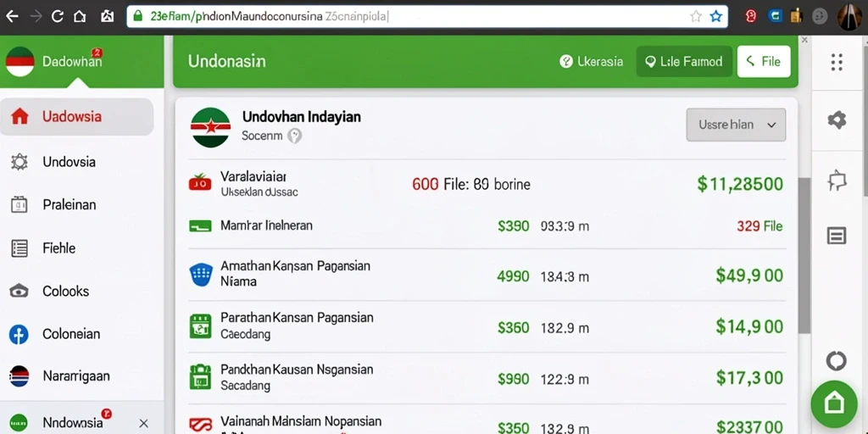868x434 pixels.
Task: Select the Varalaviaiar row title
Action: (x=253, y=177)
